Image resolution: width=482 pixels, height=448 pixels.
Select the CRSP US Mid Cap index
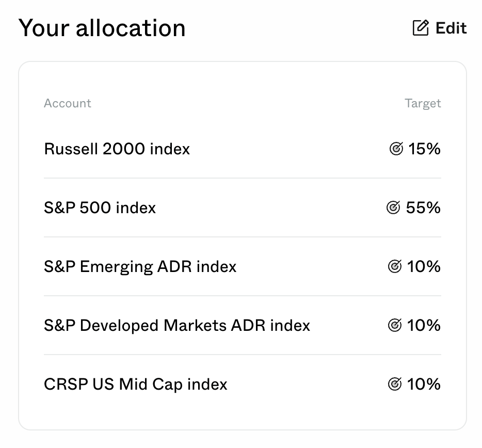pyautogui.click(x=136, y=385)
